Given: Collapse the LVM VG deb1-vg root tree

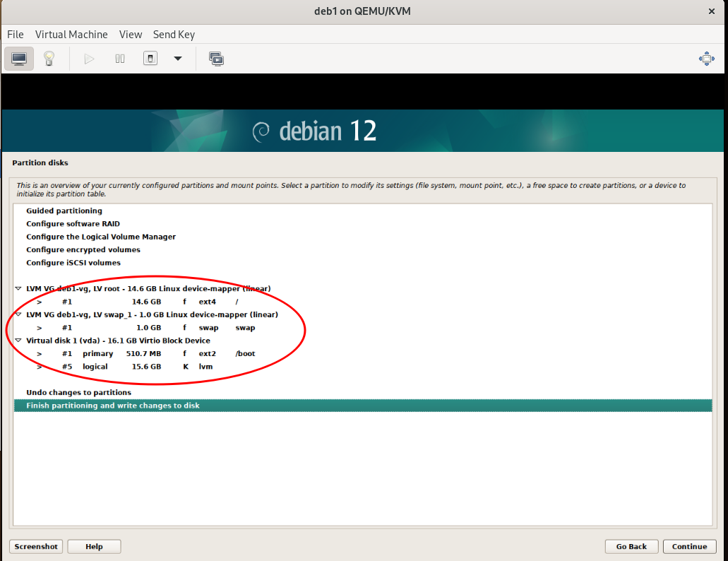Looking at the screenshot, I should pyautogui.click(x=18, y=288).
